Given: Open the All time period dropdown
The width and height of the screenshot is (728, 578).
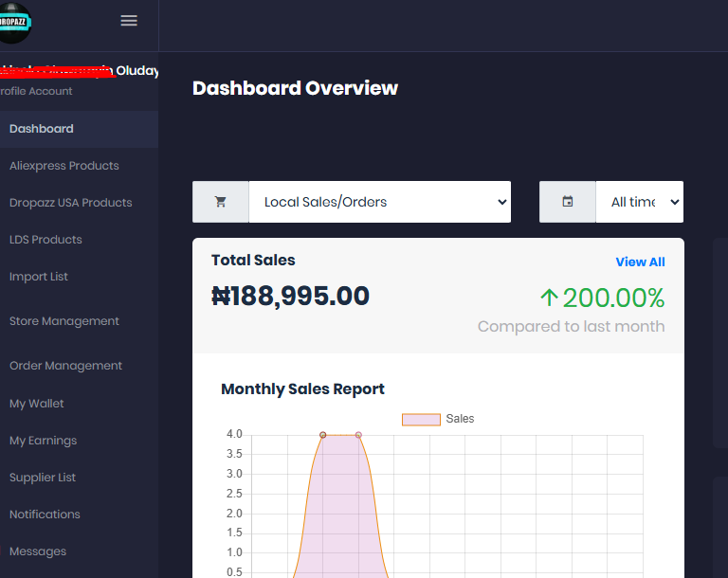Looking at the screenshot, I should pos(639,202).
